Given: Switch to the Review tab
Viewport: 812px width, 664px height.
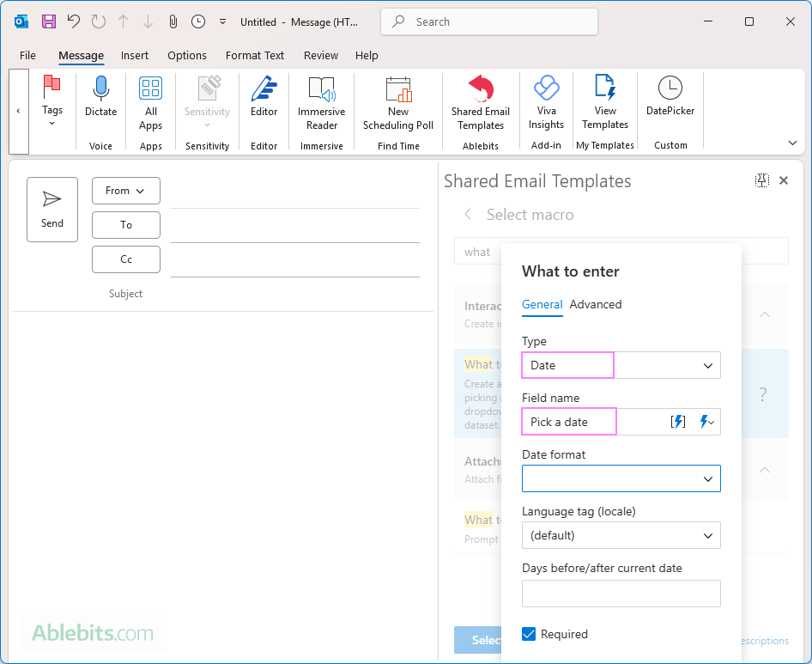Looking at the screenshot, I should tap(321, 56).
